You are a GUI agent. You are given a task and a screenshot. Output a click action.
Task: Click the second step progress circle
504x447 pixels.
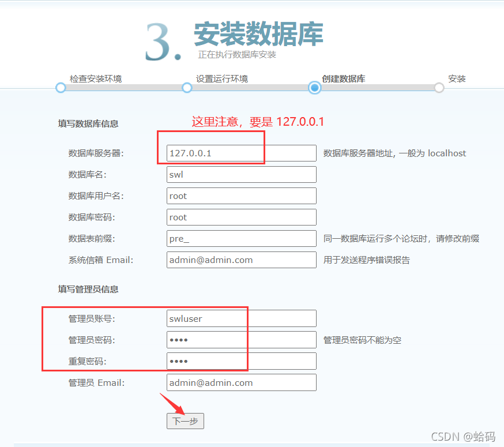(x=187, y=88)
